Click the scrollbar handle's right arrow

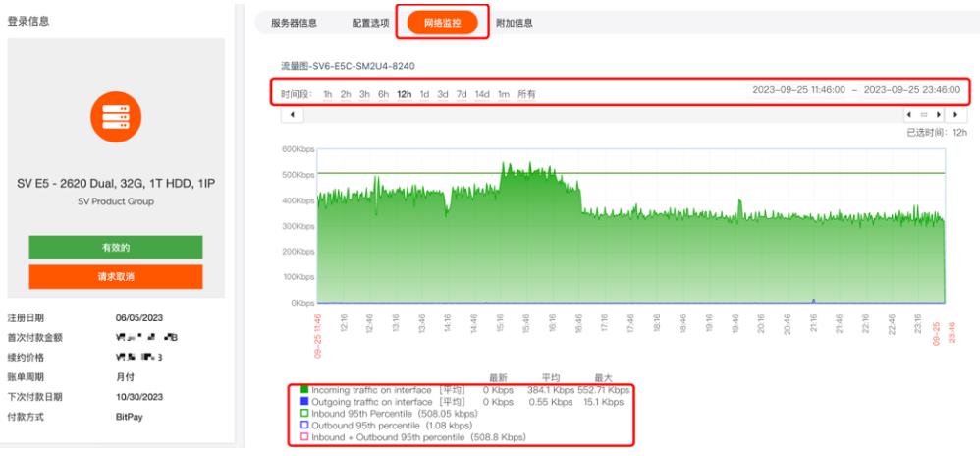[x=938, y=116]
